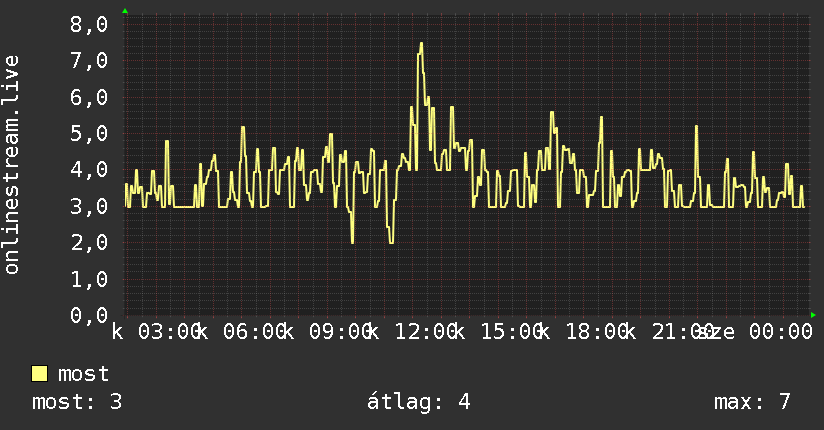Click the 06:00 time axis label
The image size is (824, 430).
[255, 332]
